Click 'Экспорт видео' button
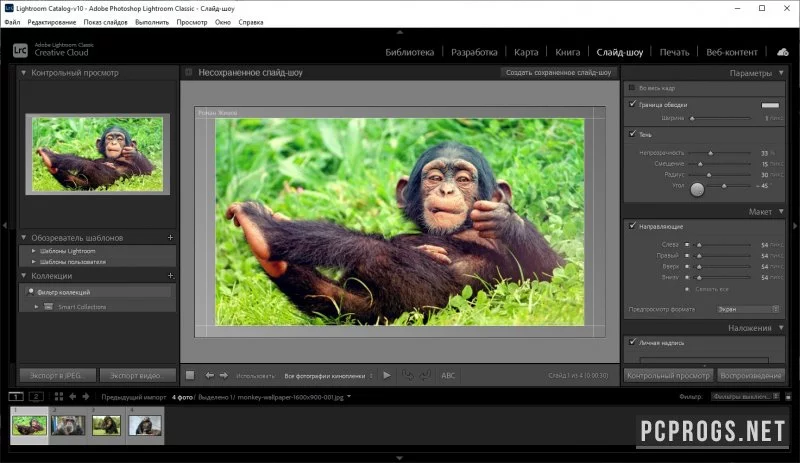The width and height of the screenshot is (800, 463). (138, 375)
